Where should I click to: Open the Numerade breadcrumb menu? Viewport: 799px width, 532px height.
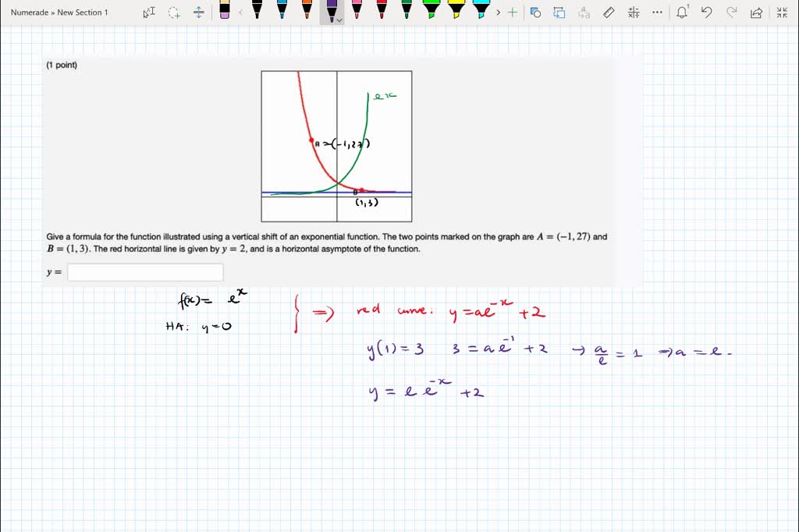point(30,12)
